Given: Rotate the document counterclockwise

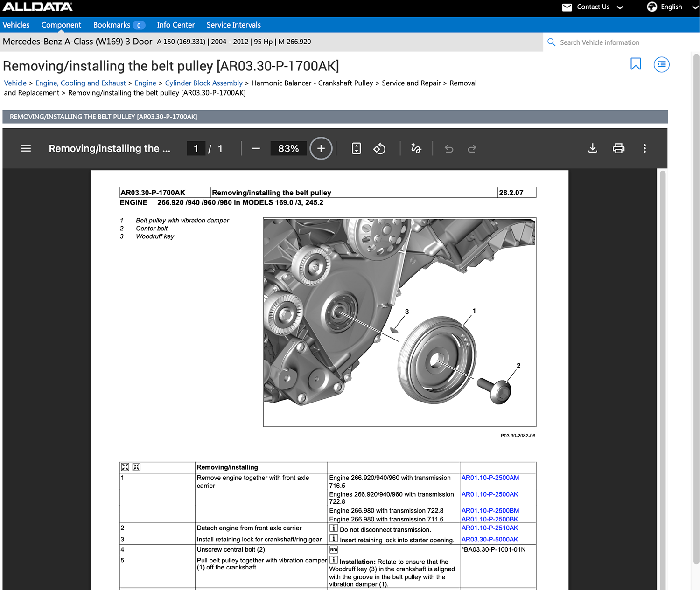Looking at the screenshot, I should click(x=379, y=148).
